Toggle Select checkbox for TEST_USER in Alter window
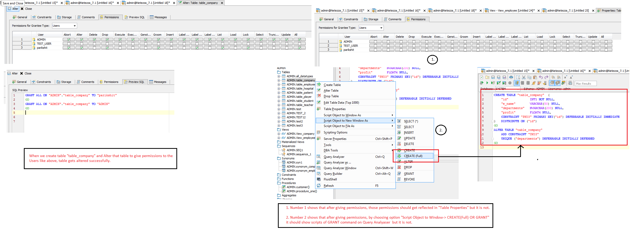 (261, 44)
